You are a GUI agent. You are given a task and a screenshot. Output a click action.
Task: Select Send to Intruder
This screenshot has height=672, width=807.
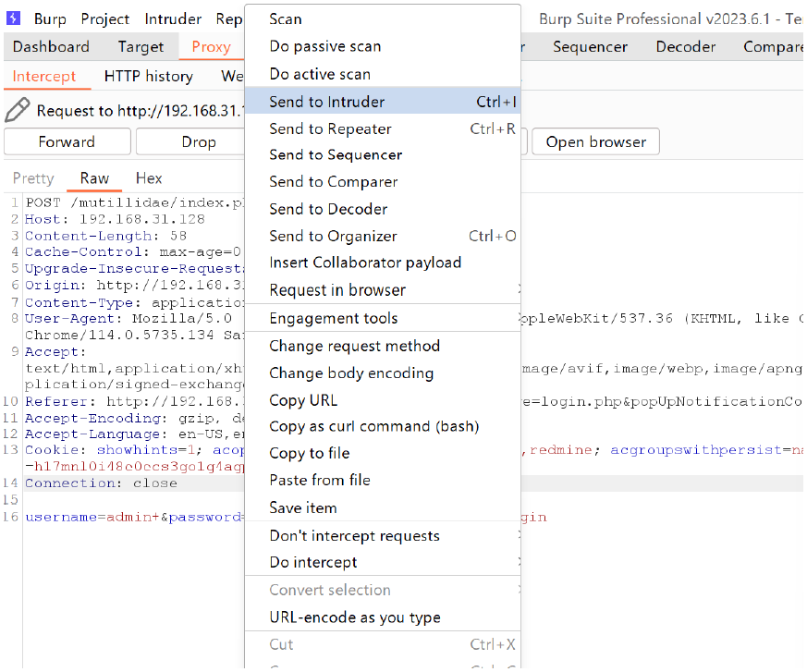point(383,102)
